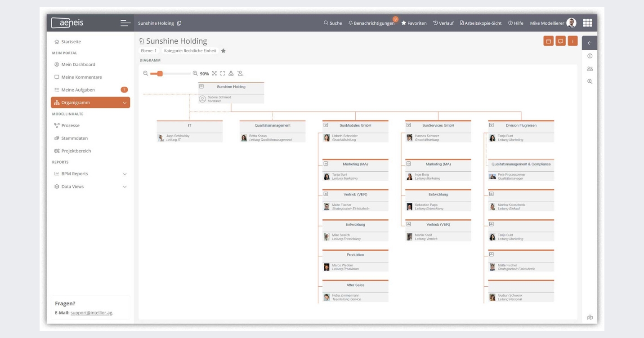
Task: Collapse the Division Flugreisen node
Action: (492, 125)
